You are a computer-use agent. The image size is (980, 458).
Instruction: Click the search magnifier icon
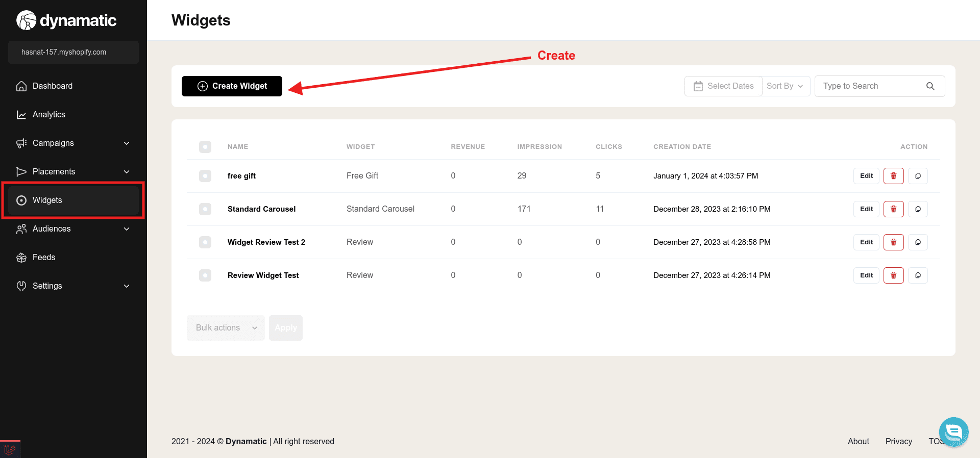coord(930,86)
